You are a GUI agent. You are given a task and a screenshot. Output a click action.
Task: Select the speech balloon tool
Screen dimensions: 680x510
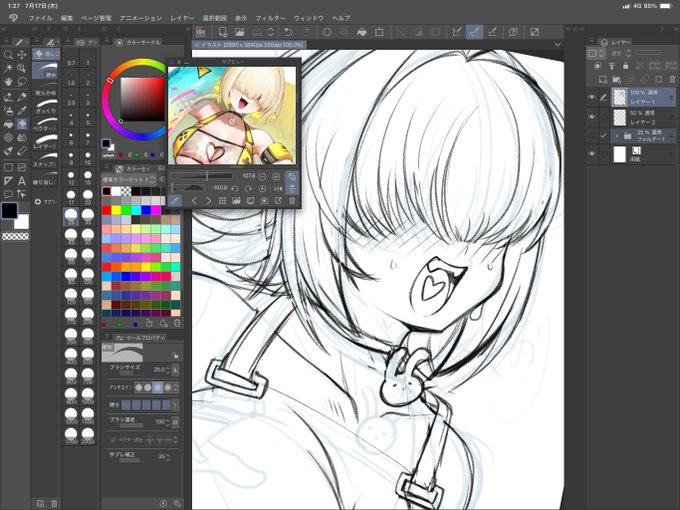pyautogui.click(x=8, y=194)
